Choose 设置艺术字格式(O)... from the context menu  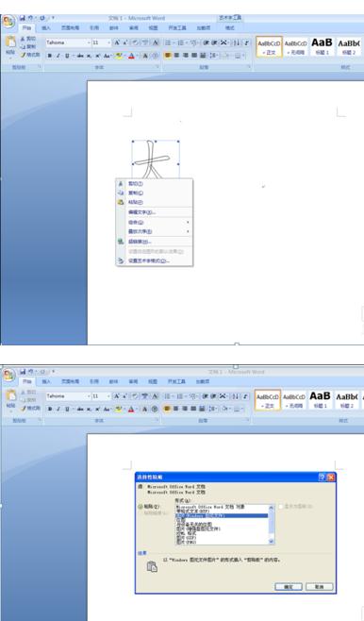[155, 261]
